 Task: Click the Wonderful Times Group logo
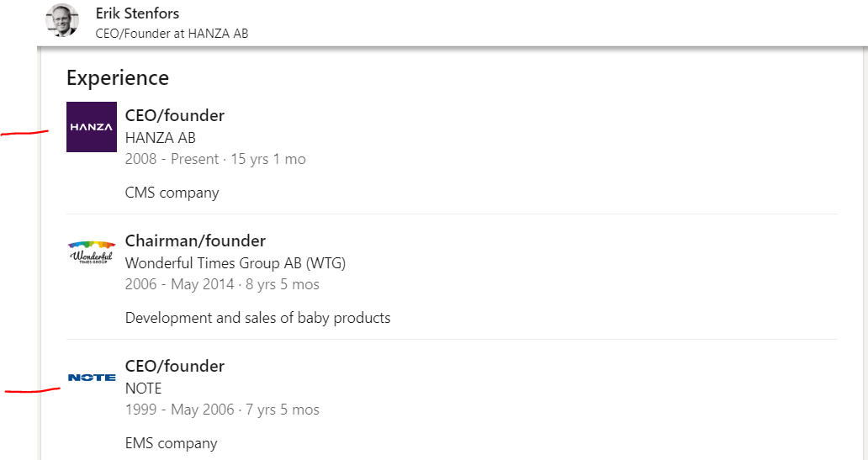(92, 251)
